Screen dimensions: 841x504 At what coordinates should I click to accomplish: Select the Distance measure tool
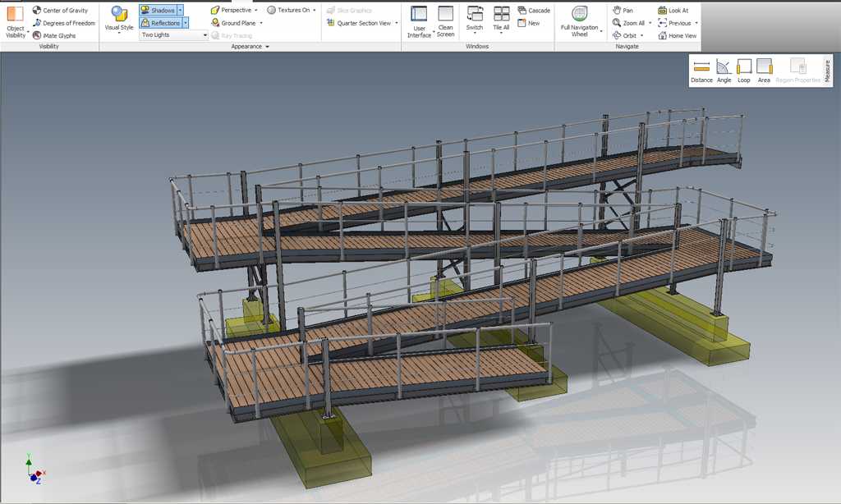(x=701, y=71)
